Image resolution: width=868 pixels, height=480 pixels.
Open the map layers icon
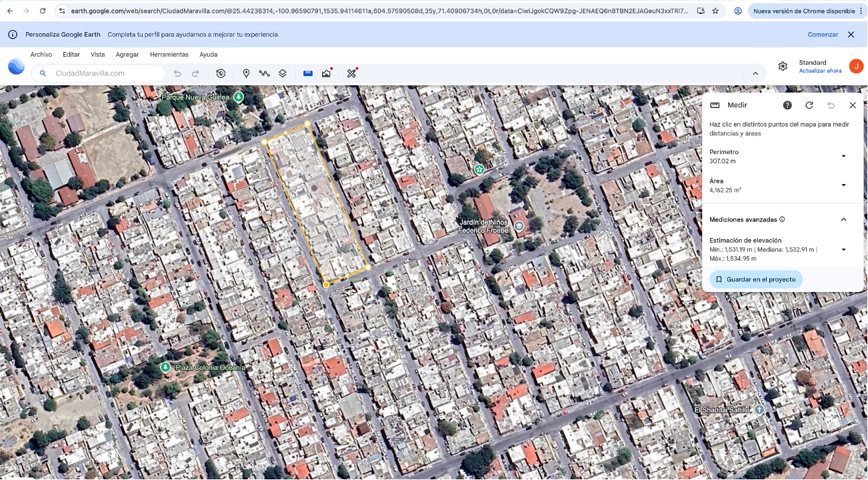(283, 73)
